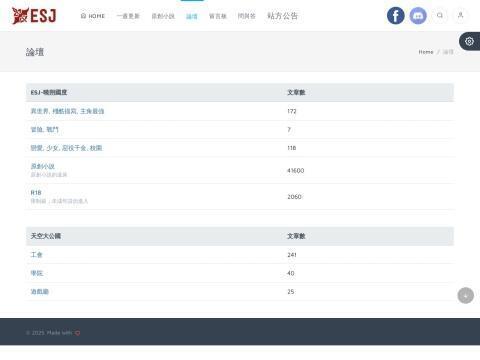Open the Facebook page icon
The width and height of the screenshot is (480, 360).
(x=396, y=16)
